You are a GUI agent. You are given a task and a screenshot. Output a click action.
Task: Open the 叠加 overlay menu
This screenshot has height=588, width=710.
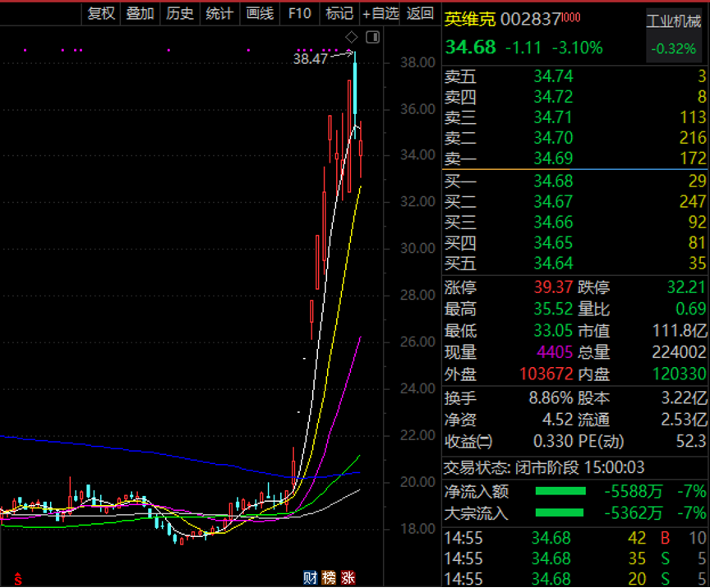(140, 13)
